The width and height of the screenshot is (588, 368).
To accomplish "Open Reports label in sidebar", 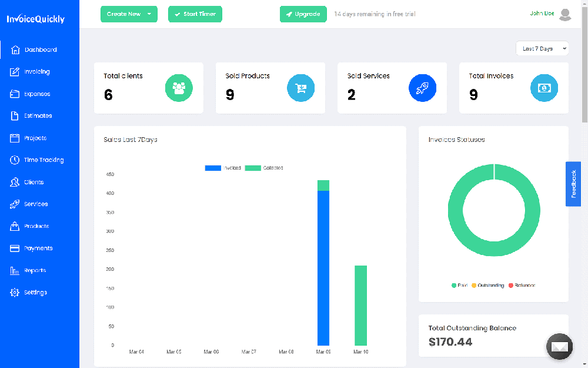I will click(x=35, y=270).
